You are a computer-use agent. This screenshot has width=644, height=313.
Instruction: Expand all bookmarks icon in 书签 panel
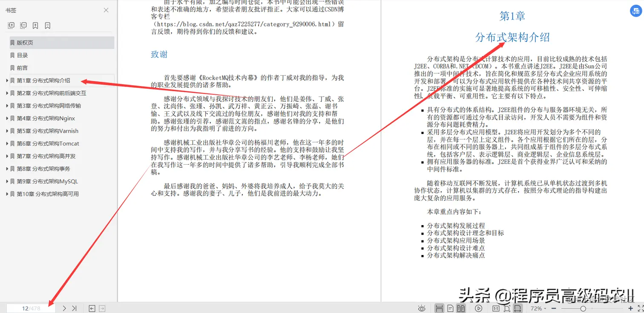pos(11,26)
